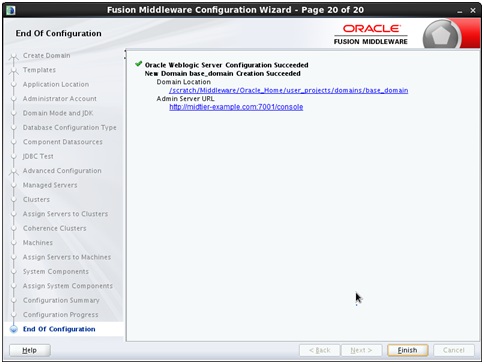Image resolution: width=484 pixels, height=364 pixels.
Task: Select Coherence Clusters step
Action: click(54, 228)
